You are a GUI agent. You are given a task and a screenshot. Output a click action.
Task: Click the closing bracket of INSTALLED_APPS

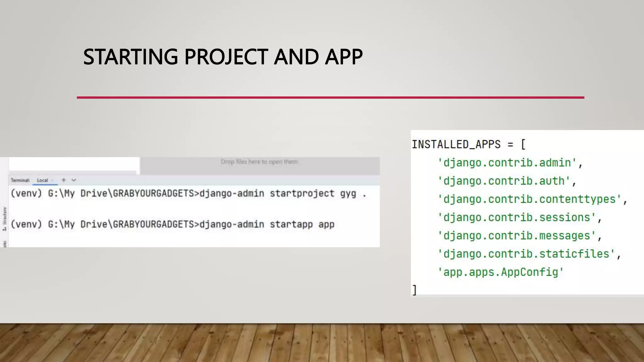pos(414,290)
